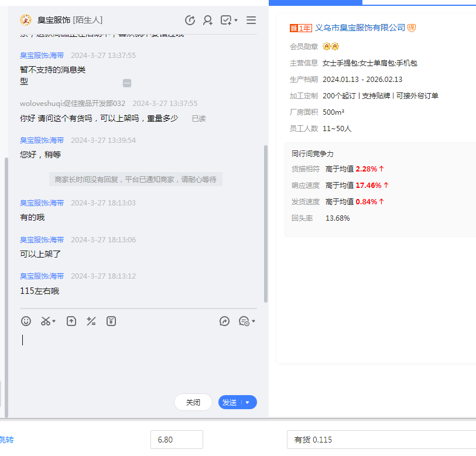Click the clock refresh icon in chat header
This screenshot has height=456, width=476.
pyautogui.click(x=190, y=20)
